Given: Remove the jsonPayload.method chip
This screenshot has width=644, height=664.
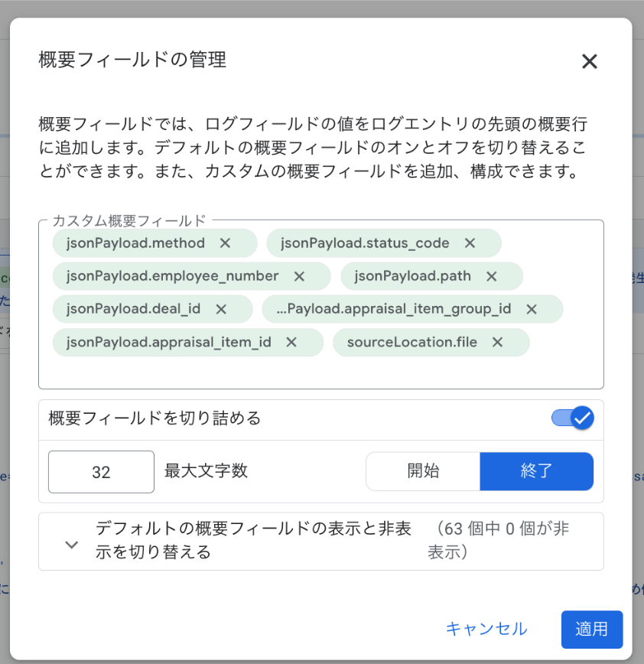Looking at the screenshot, I should [x=226, y=243].
